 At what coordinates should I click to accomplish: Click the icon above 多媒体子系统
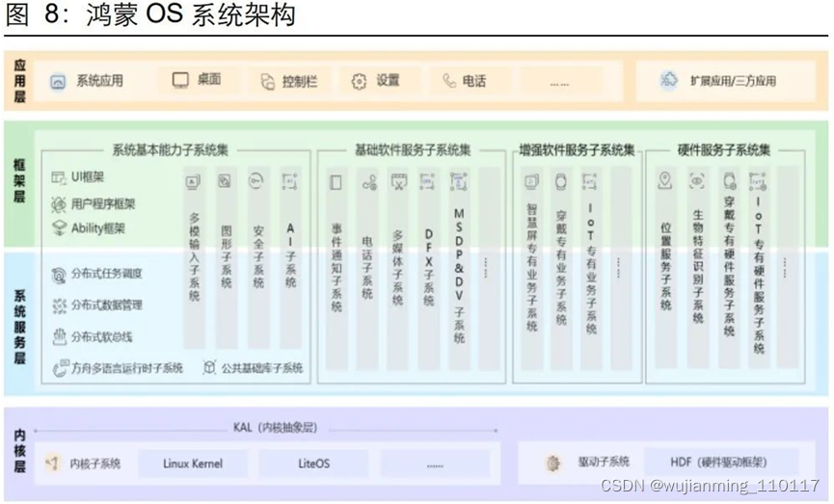pyautogui.click(x=399, y=182)
